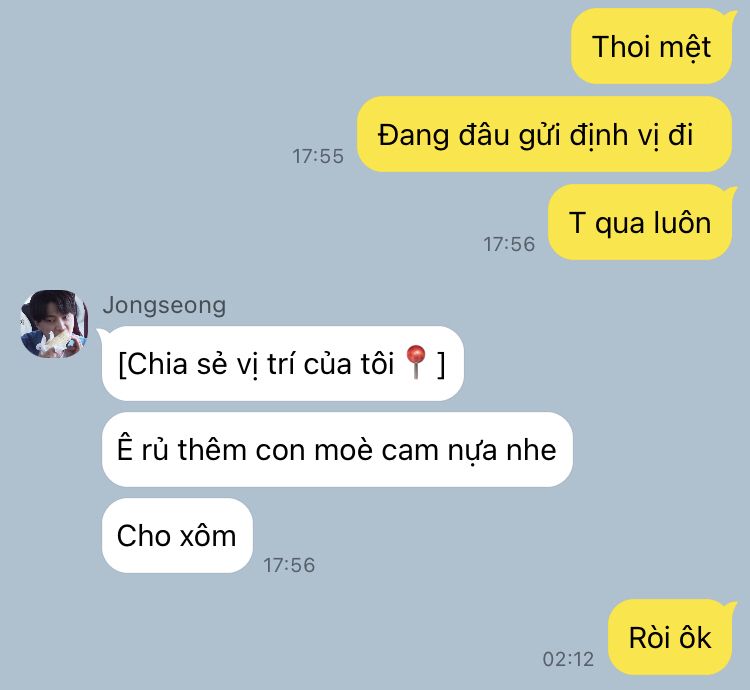Tap the 02:12 timestamp
The width and height of the screenshot is (750, 690).
click(568, 659)
